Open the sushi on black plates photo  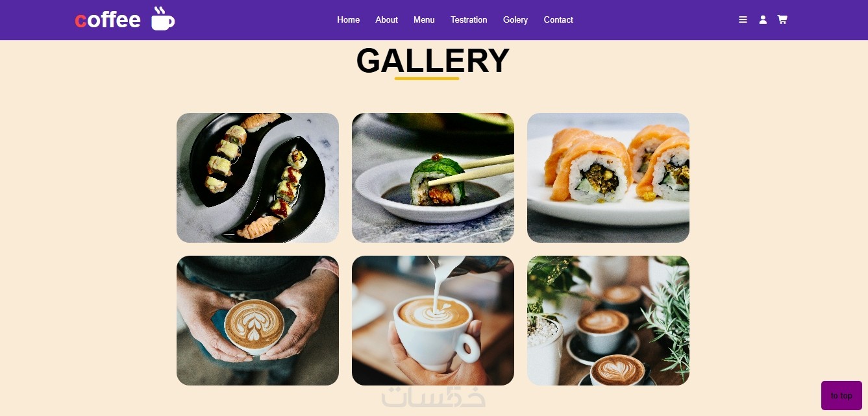[x=258, y=178]
